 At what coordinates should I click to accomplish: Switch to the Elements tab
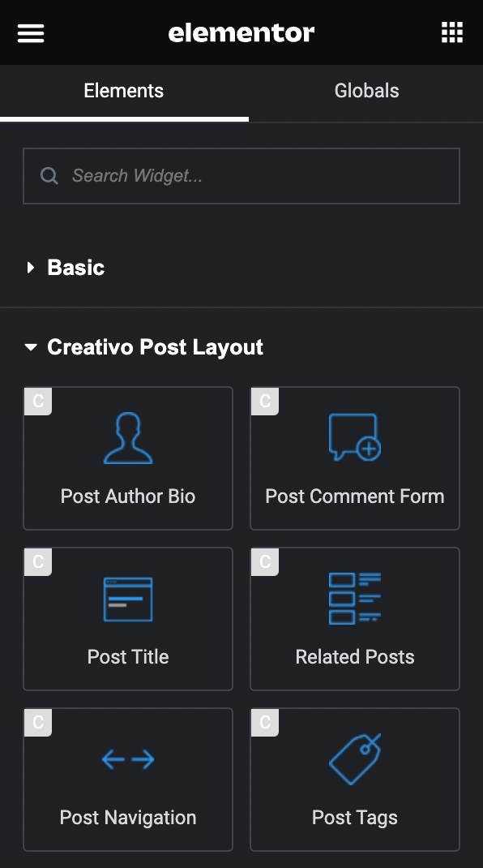pos(124,91)
